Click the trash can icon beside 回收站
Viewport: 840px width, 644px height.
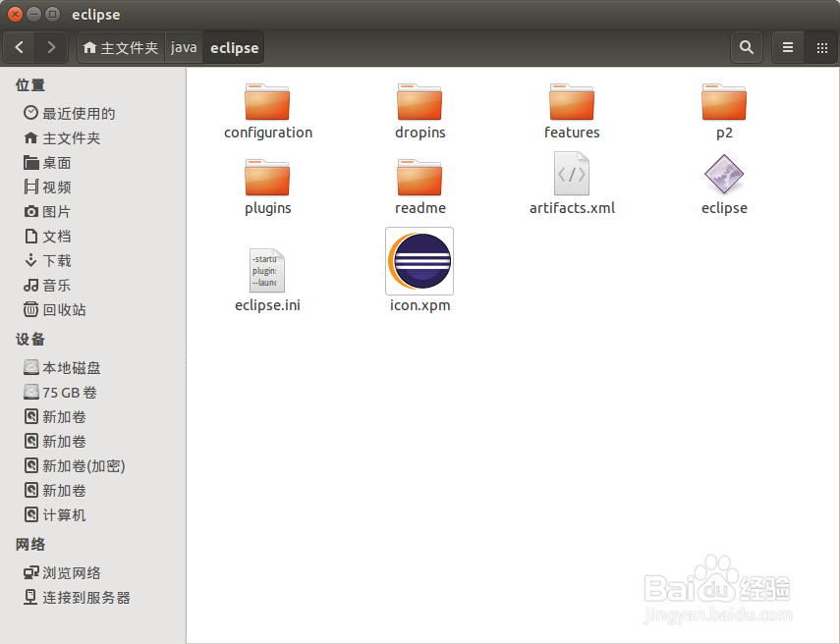(x=31, y=309)
